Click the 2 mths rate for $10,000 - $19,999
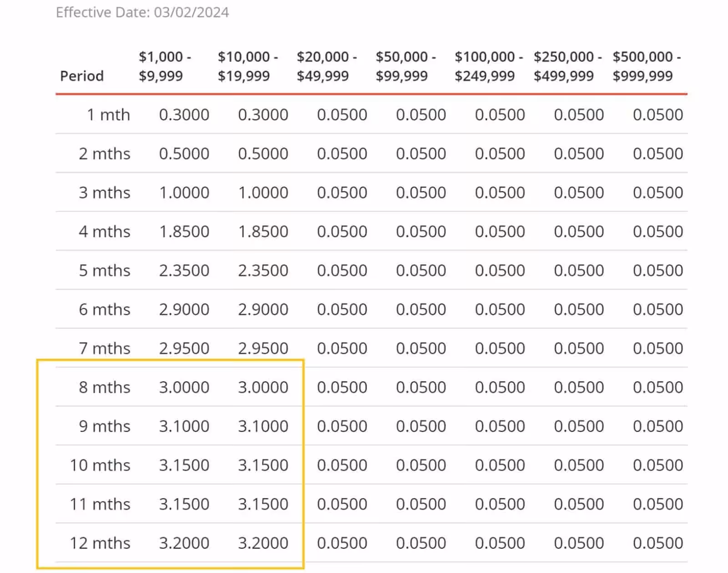 click(263, 154)
